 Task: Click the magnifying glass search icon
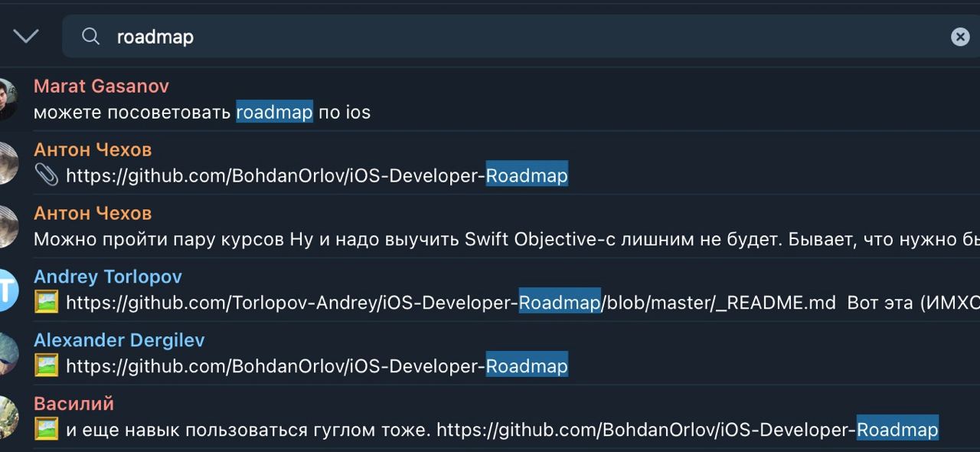[x=90, y=36]
